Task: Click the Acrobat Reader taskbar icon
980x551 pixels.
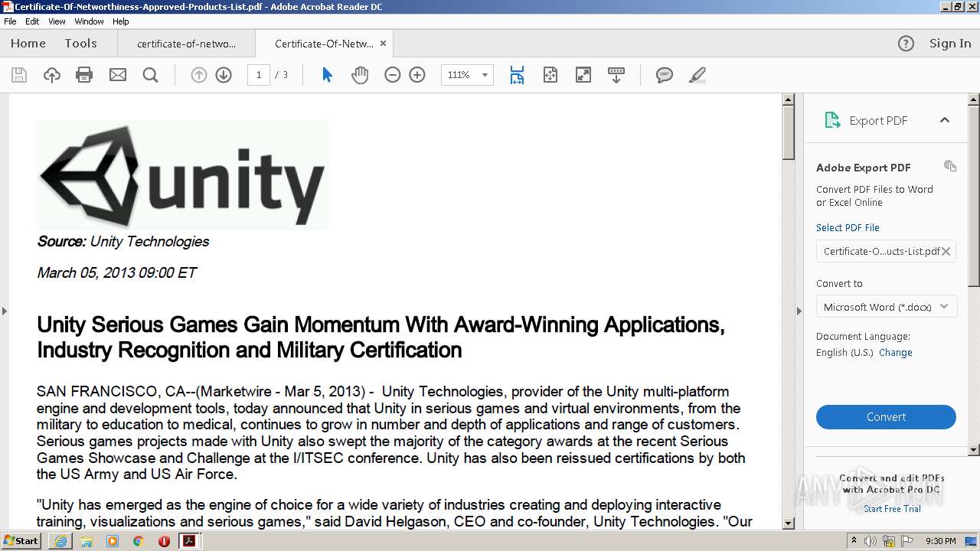Action: coord(189,541)
